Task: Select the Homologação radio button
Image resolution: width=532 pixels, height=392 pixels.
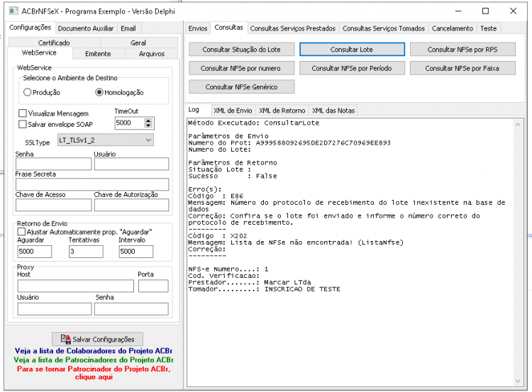Action: click(99, 92)
